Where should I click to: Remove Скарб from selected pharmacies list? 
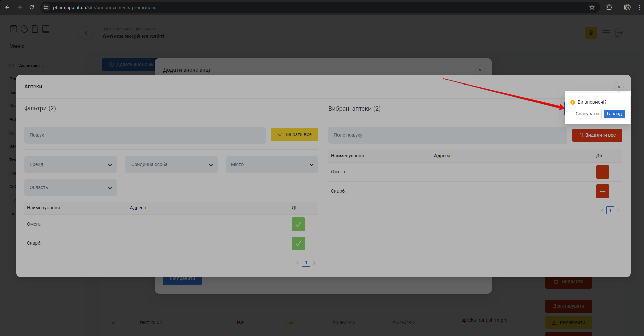(x=602, y=191)
